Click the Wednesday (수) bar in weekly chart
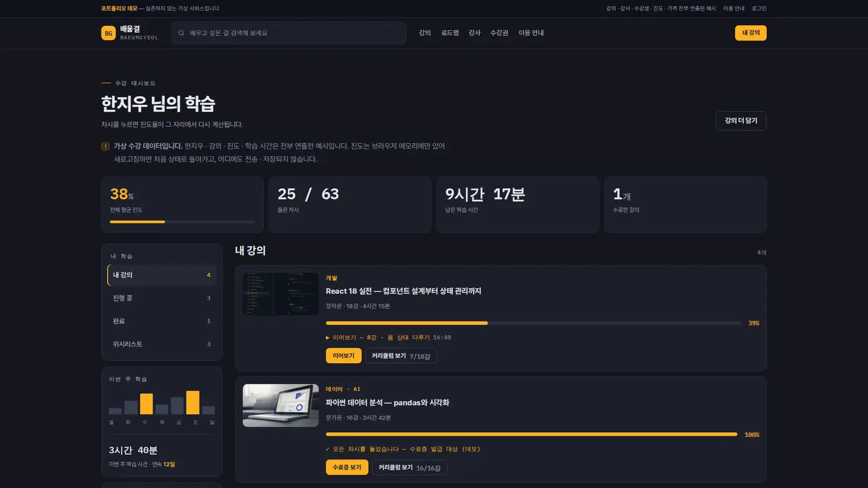Screen dimensions: 868x488 click(x=146, y=404)
